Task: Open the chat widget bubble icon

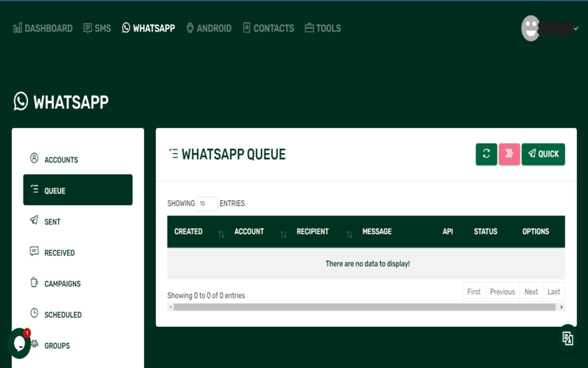Action: tap(18, 343)
